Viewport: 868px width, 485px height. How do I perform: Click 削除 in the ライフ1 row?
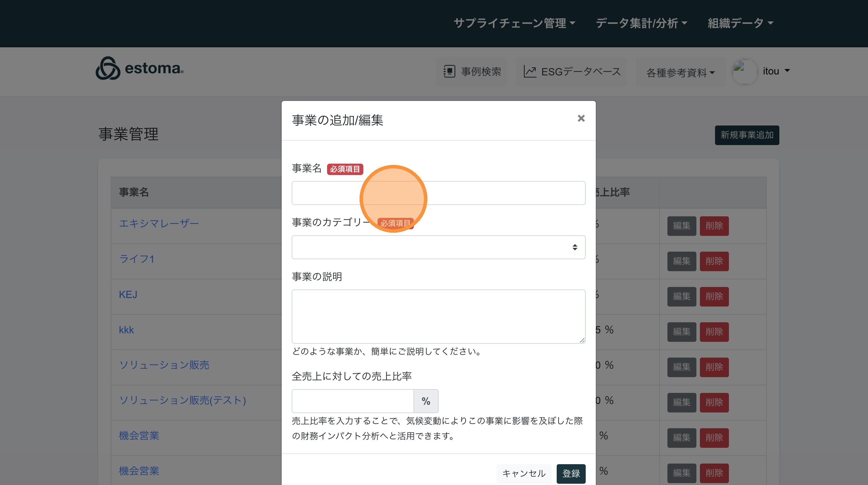pos(714,261)
